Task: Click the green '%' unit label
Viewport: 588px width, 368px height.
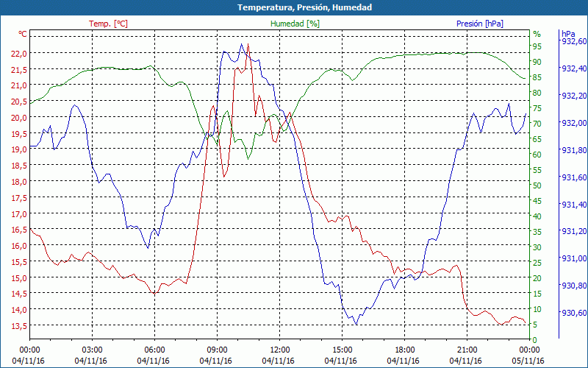Action: point(537,34)
